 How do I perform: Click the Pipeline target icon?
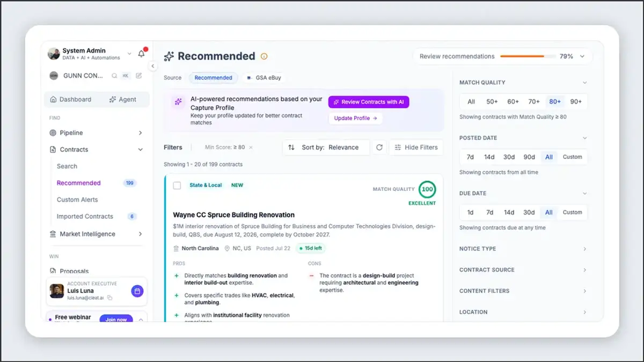[x=53, y=132]
